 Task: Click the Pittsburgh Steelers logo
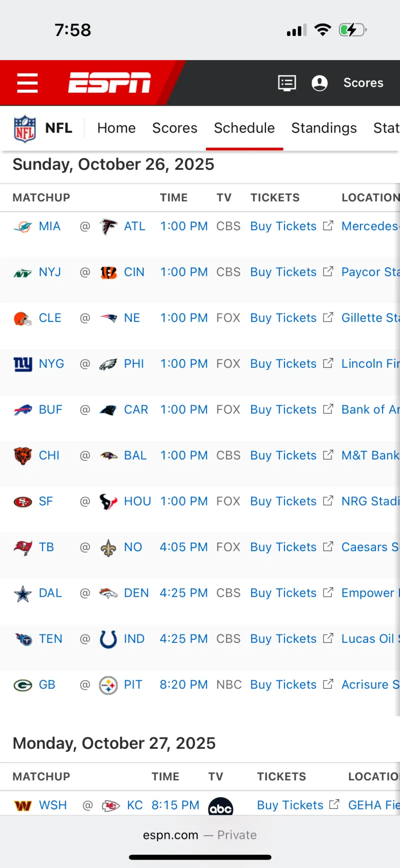109,685
